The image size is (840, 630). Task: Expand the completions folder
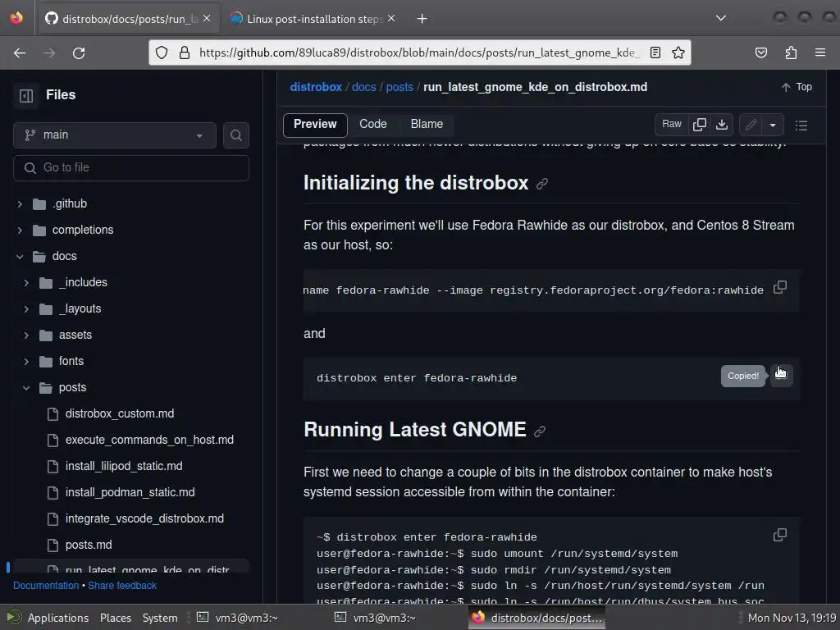(x=20, y=231)
